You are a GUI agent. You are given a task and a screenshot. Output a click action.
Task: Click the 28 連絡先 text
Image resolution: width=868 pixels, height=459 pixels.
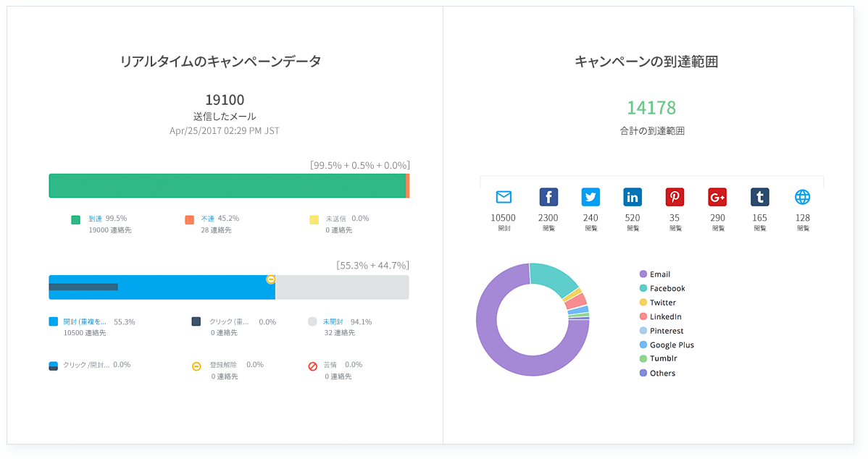217,230
